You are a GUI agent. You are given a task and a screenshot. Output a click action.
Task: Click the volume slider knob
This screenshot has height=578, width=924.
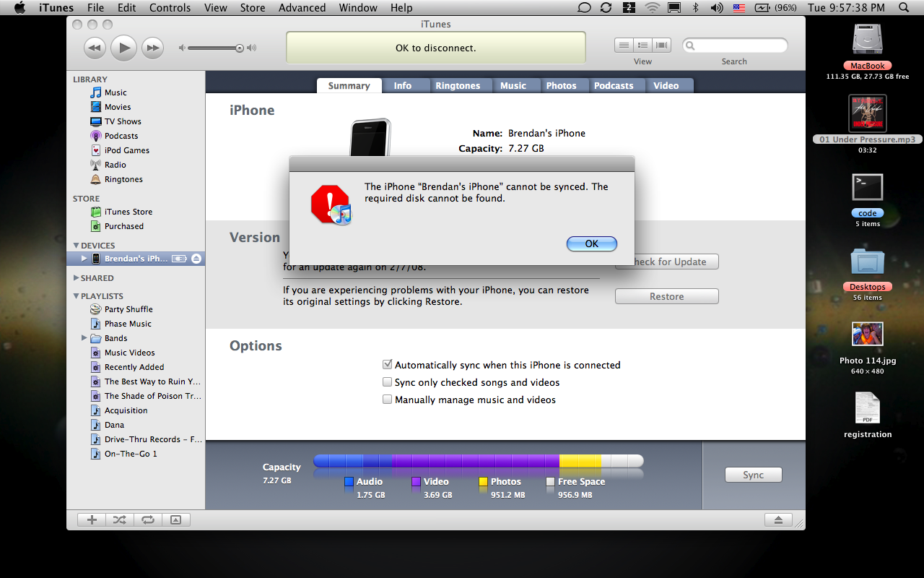(240, 48)
